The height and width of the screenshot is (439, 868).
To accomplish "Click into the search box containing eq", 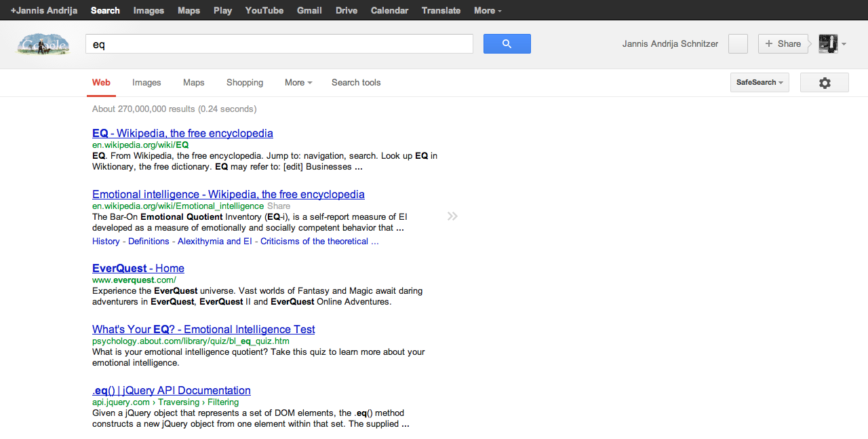I will click(279, 44).
